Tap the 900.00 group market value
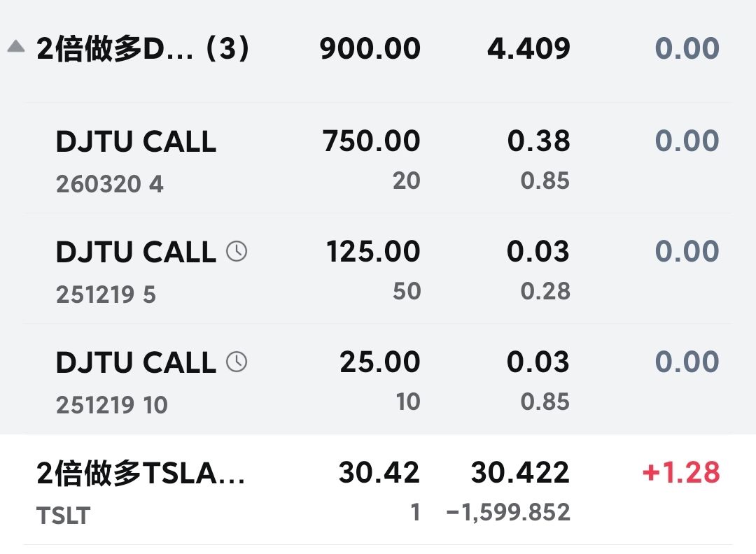The image size is (756, 554). point(370,49)
